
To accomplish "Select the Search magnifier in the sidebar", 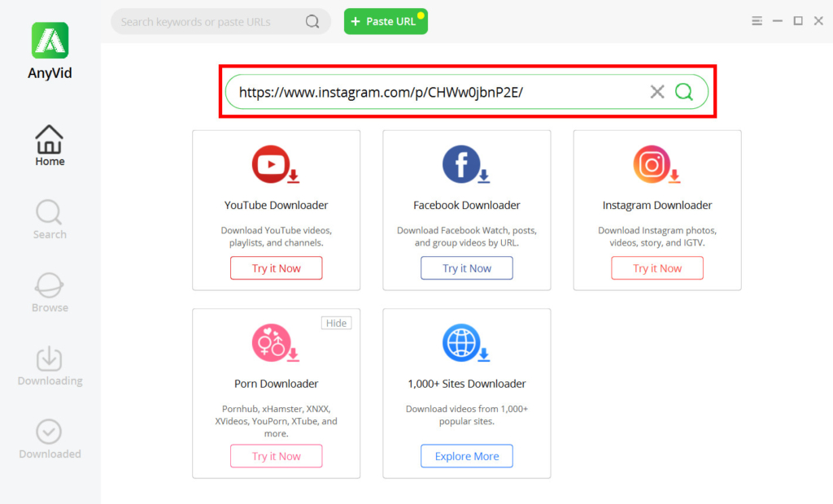I will coord(50,211).
